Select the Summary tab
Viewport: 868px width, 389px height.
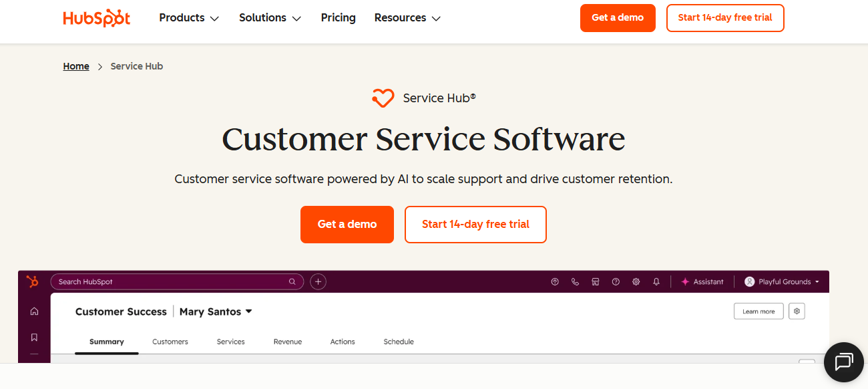click(107, 342)
